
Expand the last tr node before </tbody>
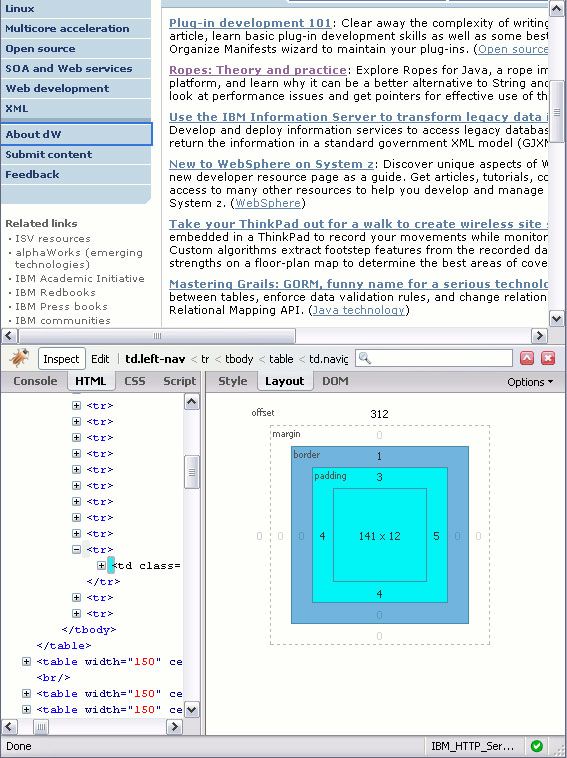tap(76, 613)
